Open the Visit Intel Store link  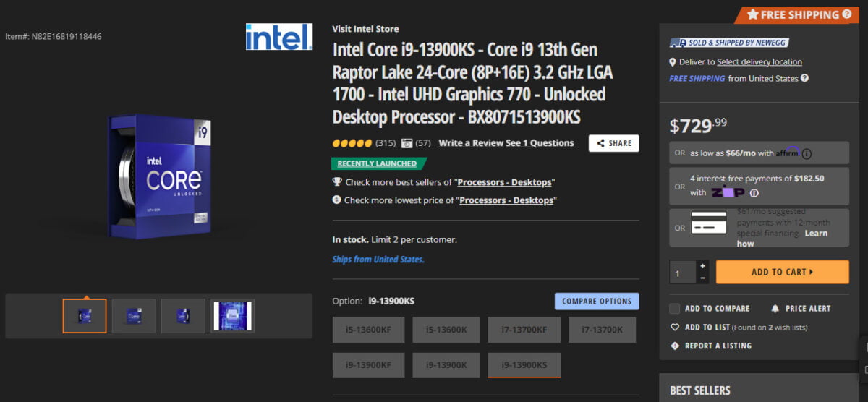point(365,29)
